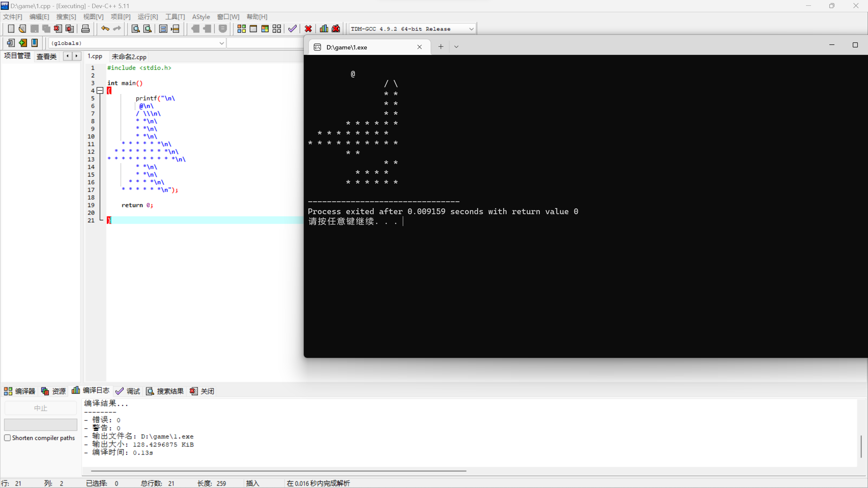Image resolution: width=868 pixels, height=488 pixels.
Task: Click the compile log horizontal scrollbar
Action: [x=278, y=471]
